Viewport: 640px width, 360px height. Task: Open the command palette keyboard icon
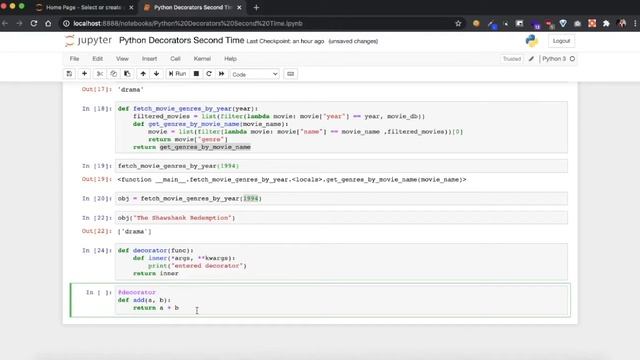point(291,74)
